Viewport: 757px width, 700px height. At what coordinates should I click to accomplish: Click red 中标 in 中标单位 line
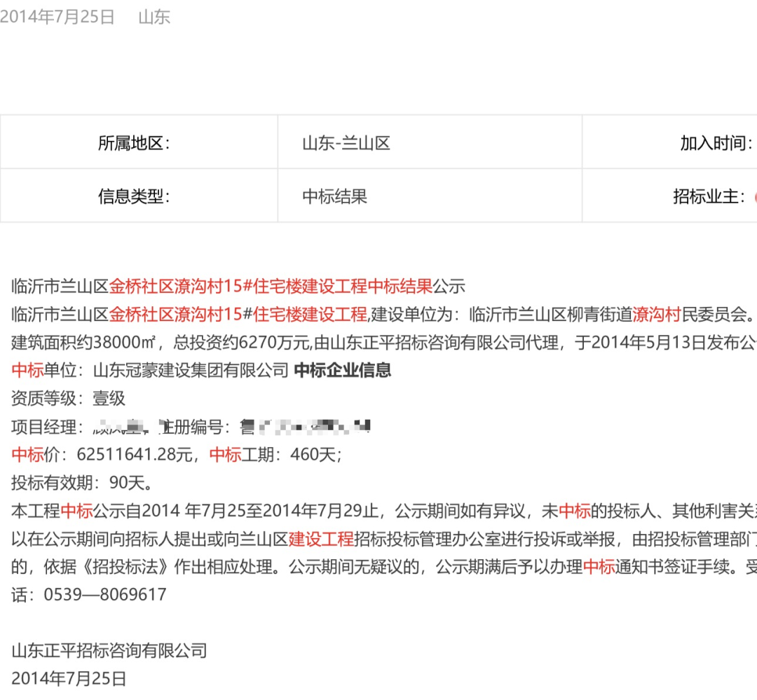pos(27,370)
